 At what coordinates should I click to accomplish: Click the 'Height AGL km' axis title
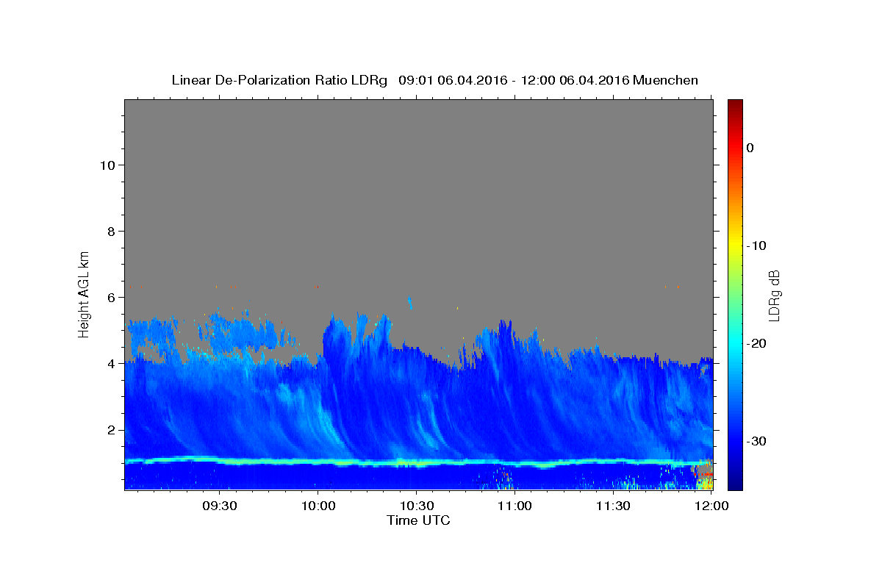pyautogui.click(x=85, y=293)
